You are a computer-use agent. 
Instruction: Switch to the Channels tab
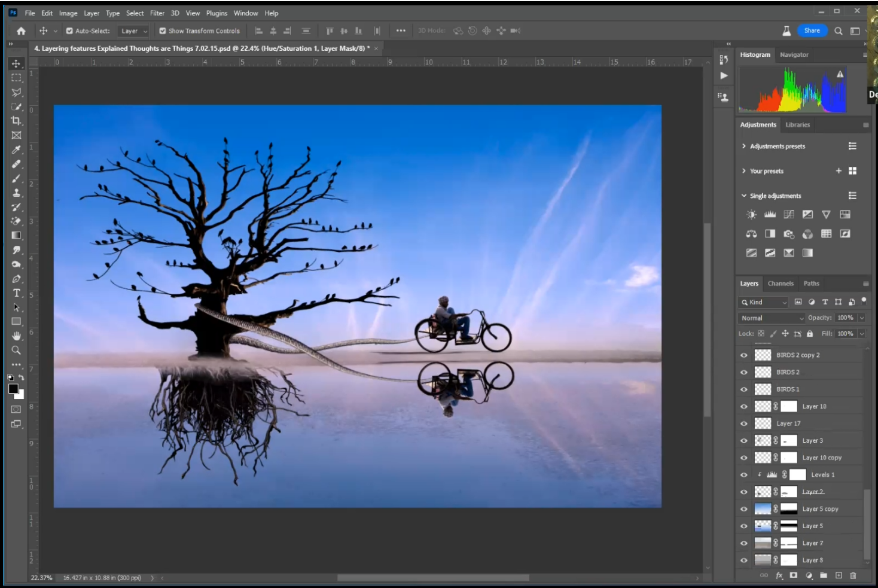(781, 284)
